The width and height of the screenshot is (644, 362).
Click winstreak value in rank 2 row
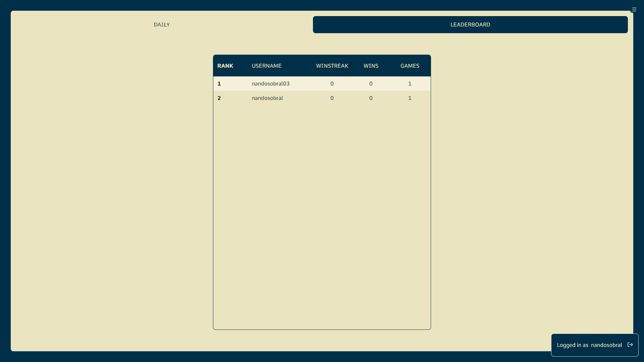(332, 98)
